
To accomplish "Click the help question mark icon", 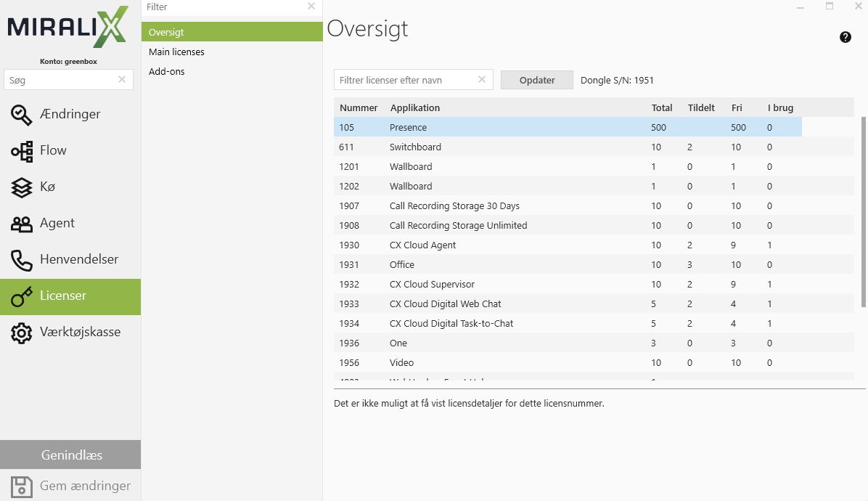I will click(x=846, y=37).
